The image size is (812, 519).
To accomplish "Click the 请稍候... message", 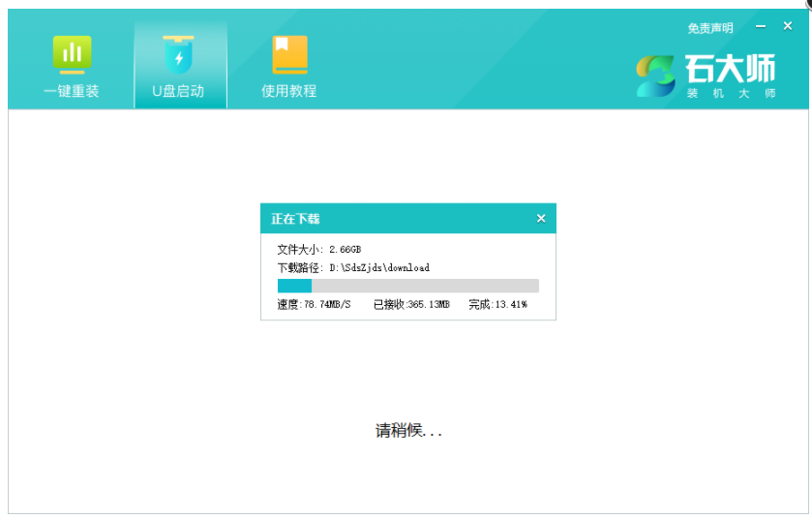I will (x=408, y=431).
